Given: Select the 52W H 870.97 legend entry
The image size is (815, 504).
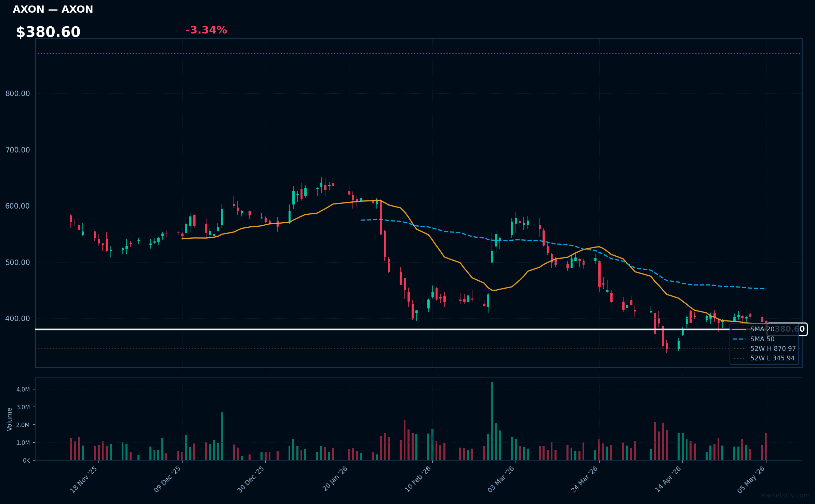Looking at the screenshot, I should pos(764,348).
